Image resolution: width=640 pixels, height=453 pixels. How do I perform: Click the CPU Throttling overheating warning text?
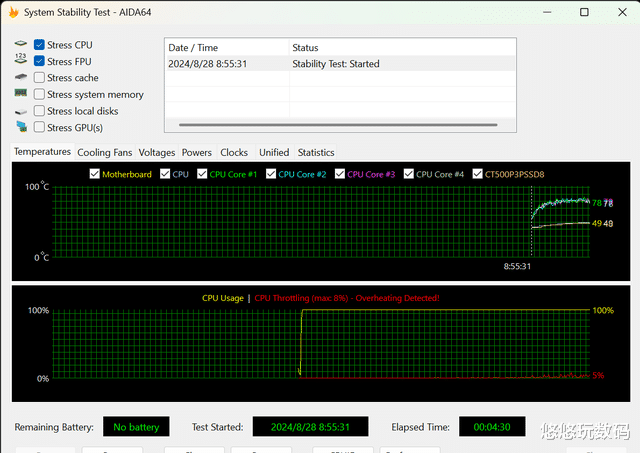click(x=347, y=298)
